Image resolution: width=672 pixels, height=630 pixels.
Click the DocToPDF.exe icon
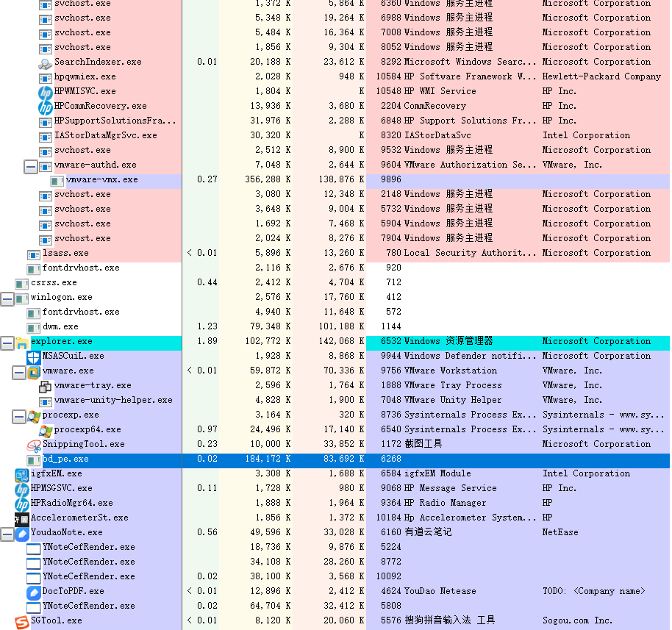pyautogui.click(x=33, y=593)
